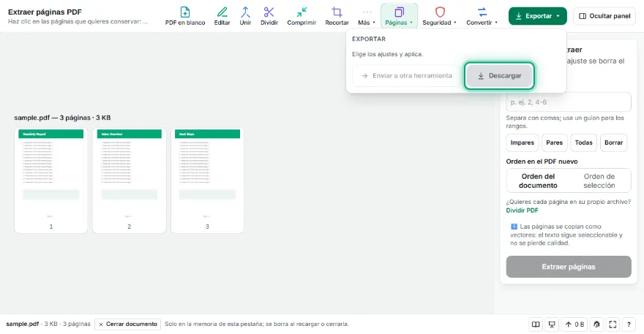This screenshot has height=334, width=644.
Task: Choose the Dividir scissors tool
Action: point(269,16)
